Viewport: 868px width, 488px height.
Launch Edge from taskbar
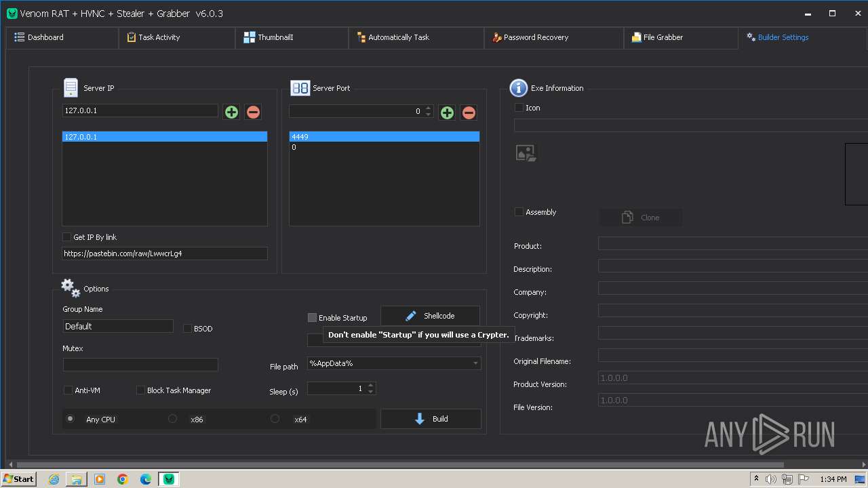146,479
